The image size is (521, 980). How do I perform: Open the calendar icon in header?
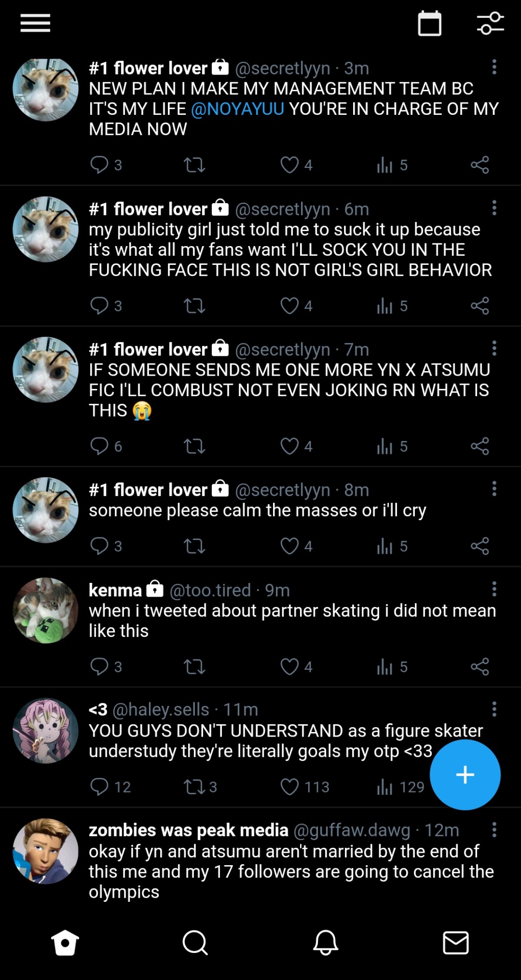[x=430, y=23]
